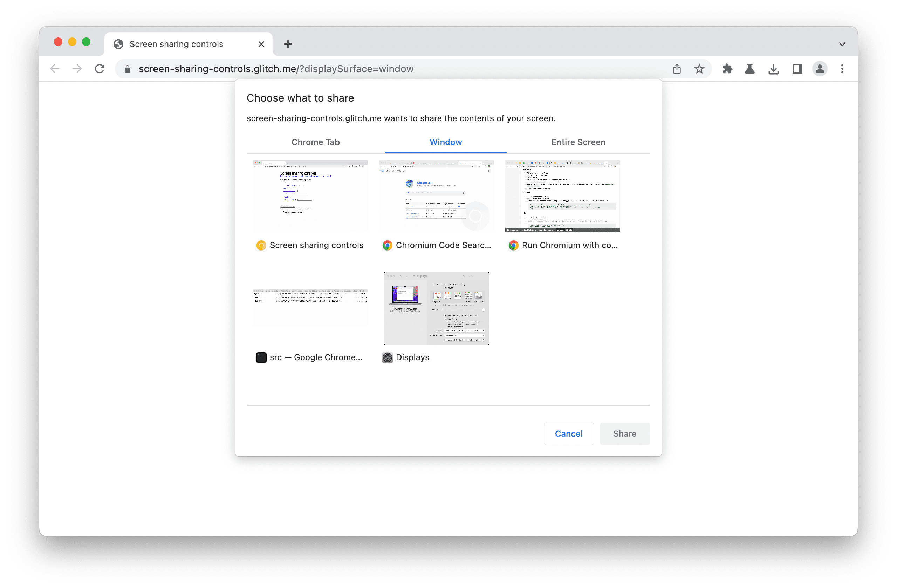897x588 pixels.
Task: Click the Window tab currently selected
Action: pyautogui.click(x=446, y=142)
